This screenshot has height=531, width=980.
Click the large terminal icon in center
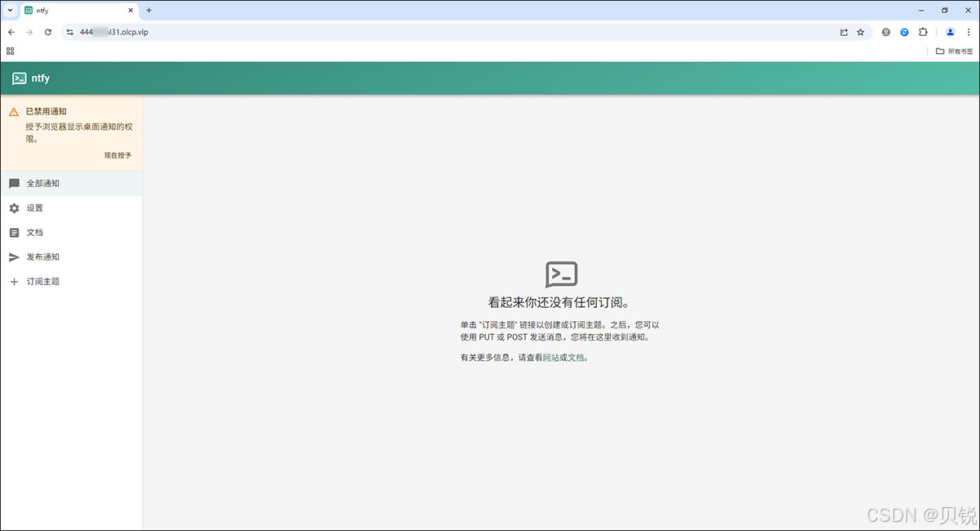click(x=562, y=274)
